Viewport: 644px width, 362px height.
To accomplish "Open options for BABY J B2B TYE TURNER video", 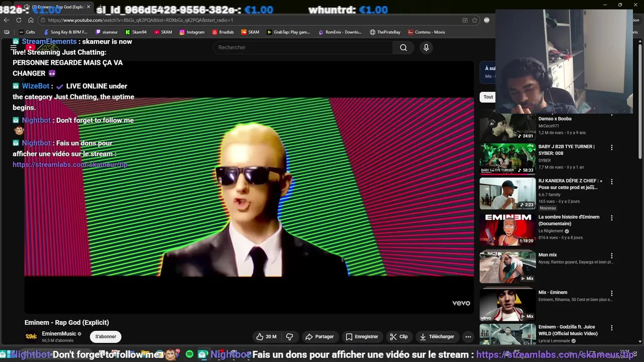I will click(x=612, y=148).
